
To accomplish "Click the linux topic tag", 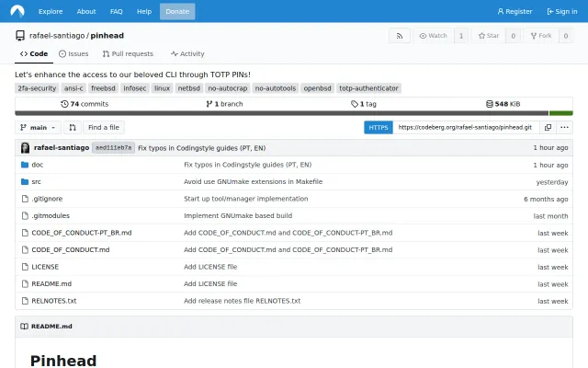I will tap(162, 88).
